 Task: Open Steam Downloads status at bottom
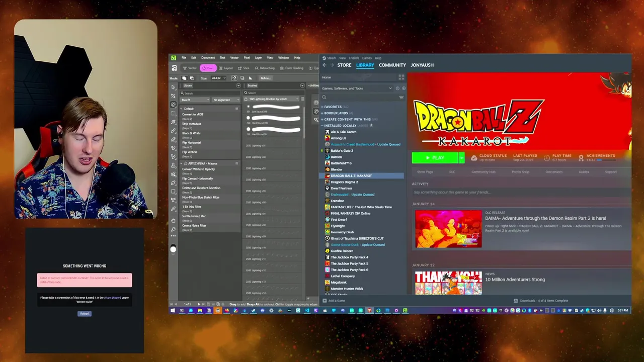pos(541,301)
